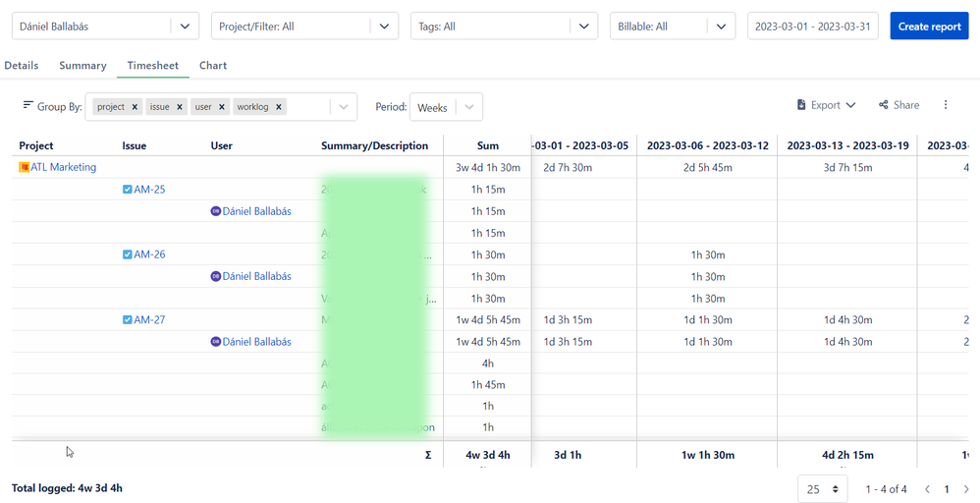Remove the worklog group-by tag
The image size is (980, 503).
click(279, 107)
